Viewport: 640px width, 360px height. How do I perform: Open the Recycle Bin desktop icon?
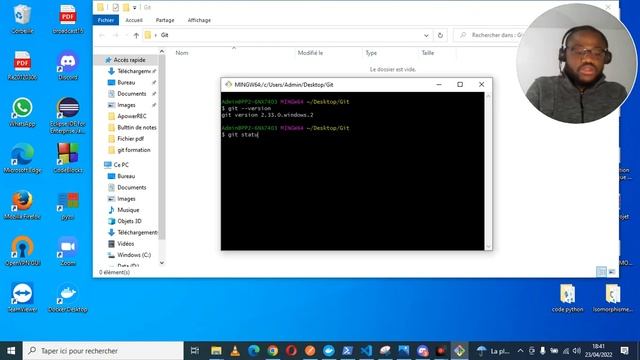click(22, 18)
